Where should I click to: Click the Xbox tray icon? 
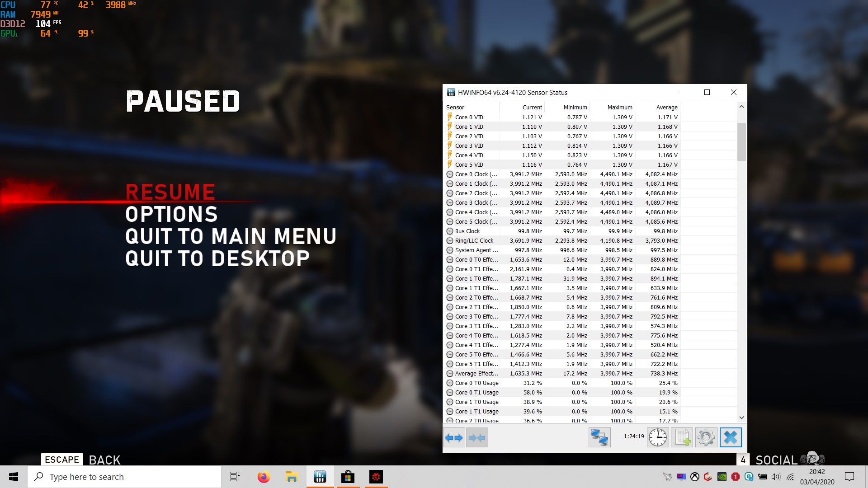695,477
